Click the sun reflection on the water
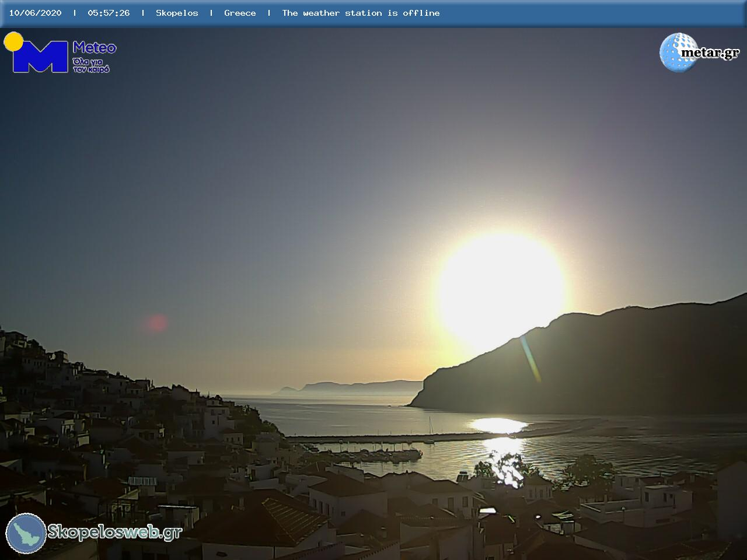Image resolution: width=747 pixels, height=560 pixels. (499, 426)
